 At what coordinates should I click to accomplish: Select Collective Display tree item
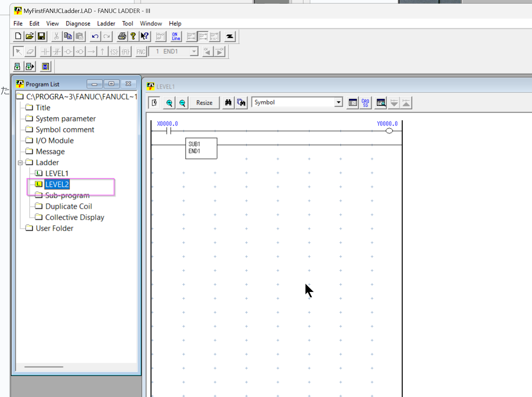click(74, 217)
